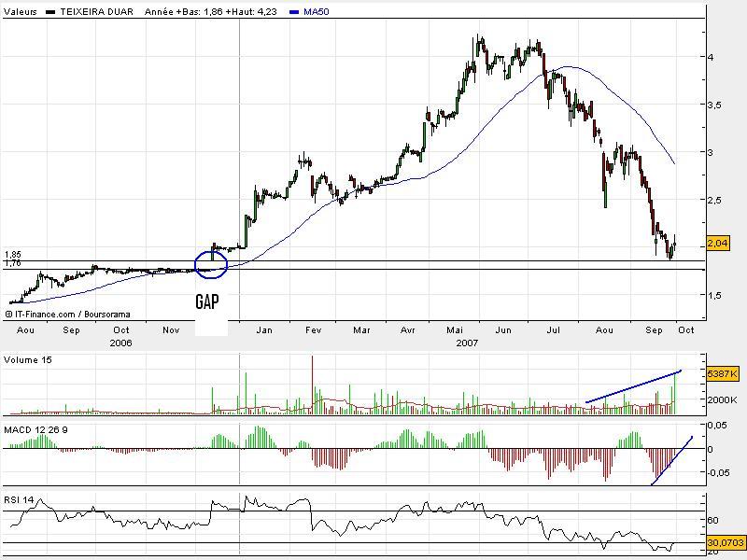Click the Mar month label
Image resolution: width=747 pixels, height=560 pixels.
(x=361, y=330)
